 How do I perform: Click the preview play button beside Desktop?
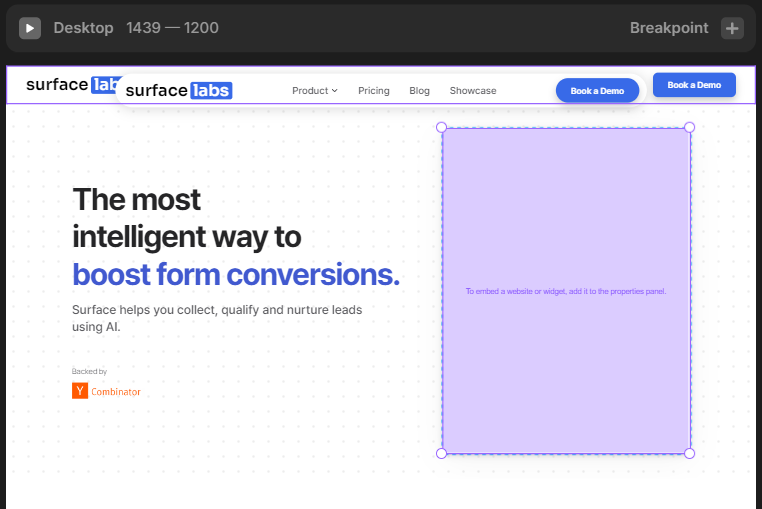coord(30,28)
